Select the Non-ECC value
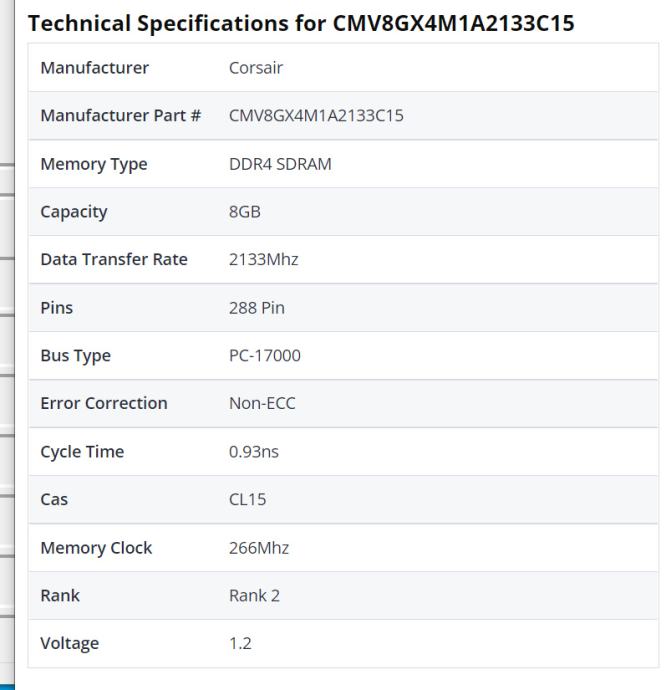Screen dimensions: 666x690 point(262,404)
